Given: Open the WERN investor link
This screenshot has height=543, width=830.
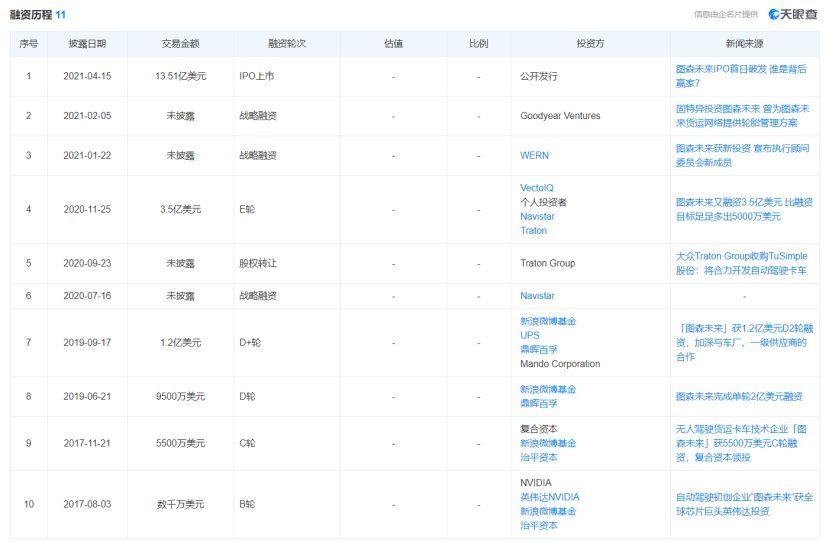Looking at the screenshot, I should [x=534, y=156].
